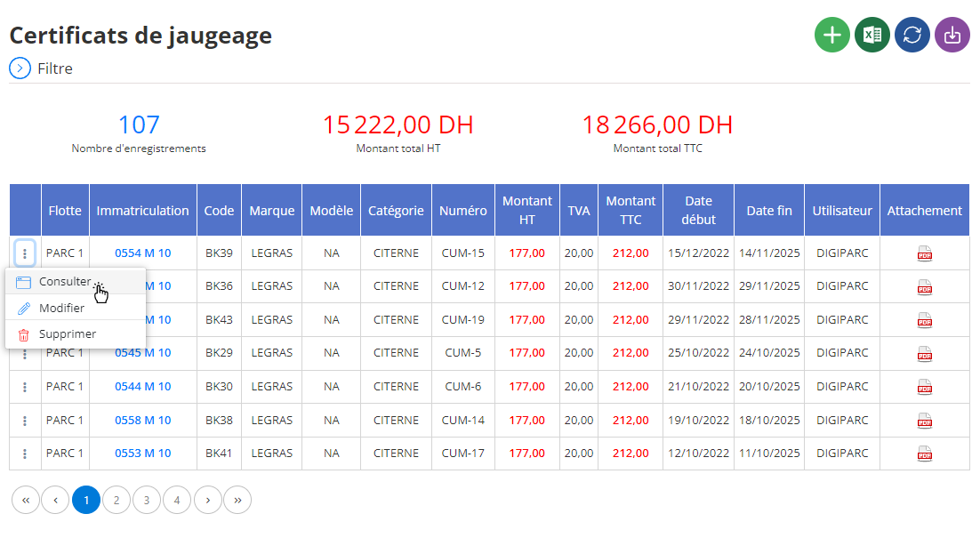Jump to last page of results
The image size is (980, 538).
coord(237,500)
